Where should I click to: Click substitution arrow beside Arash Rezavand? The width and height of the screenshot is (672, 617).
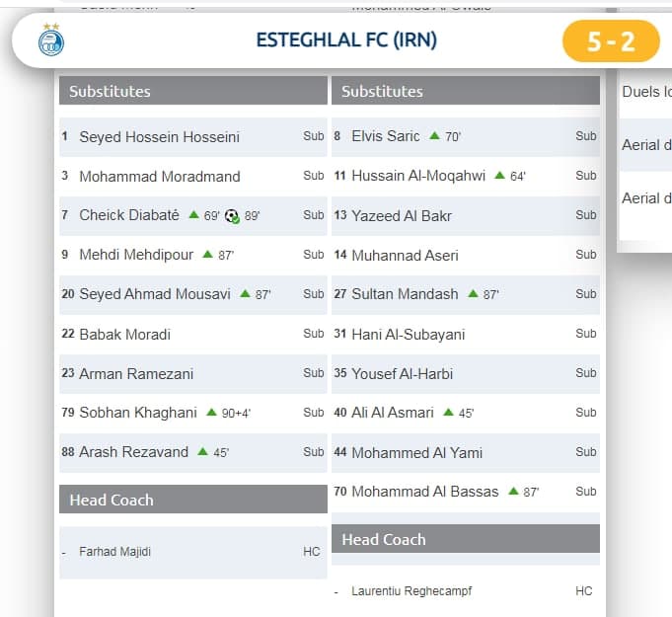(202, 452)
